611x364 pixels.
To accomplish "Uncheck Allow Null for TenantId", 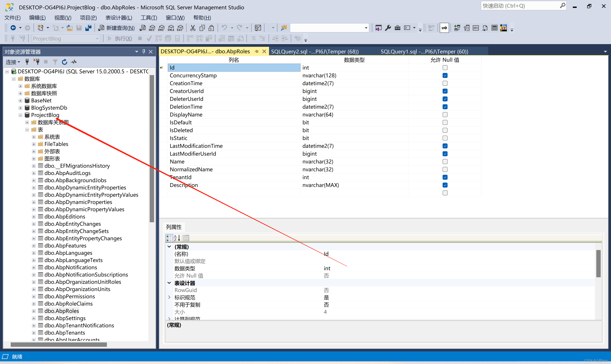I will click(x=445, y=177).
